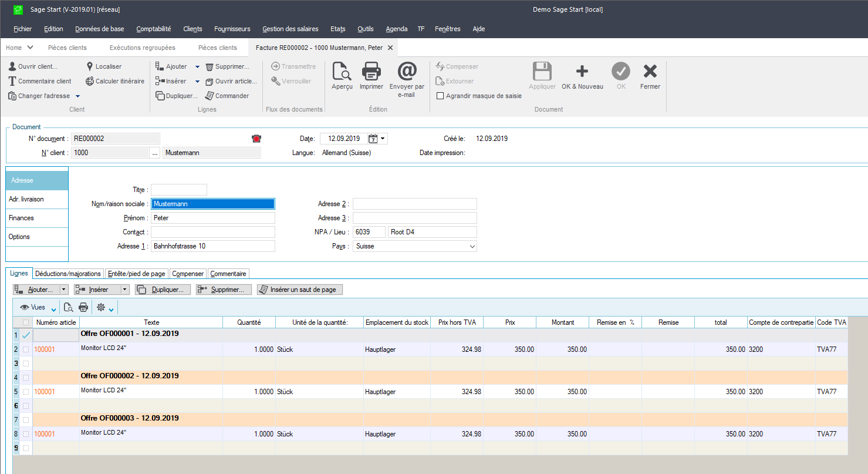
Task: Click the Aperçu preview icon
Action: 342,72
